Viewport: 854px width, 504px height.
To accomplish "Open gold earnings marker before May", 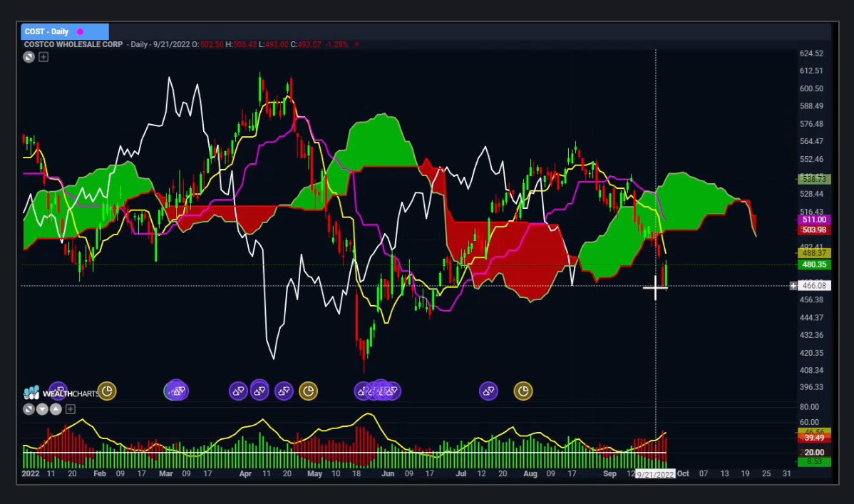I will 308,391.
